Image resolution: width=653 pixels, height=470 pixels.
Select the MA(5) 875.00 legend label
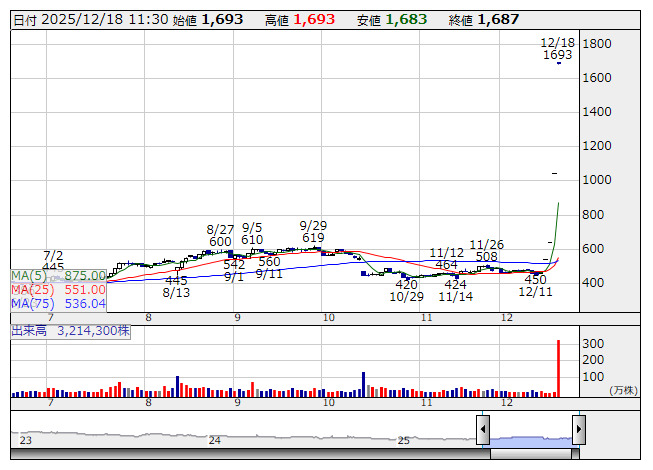coord(59,275)
